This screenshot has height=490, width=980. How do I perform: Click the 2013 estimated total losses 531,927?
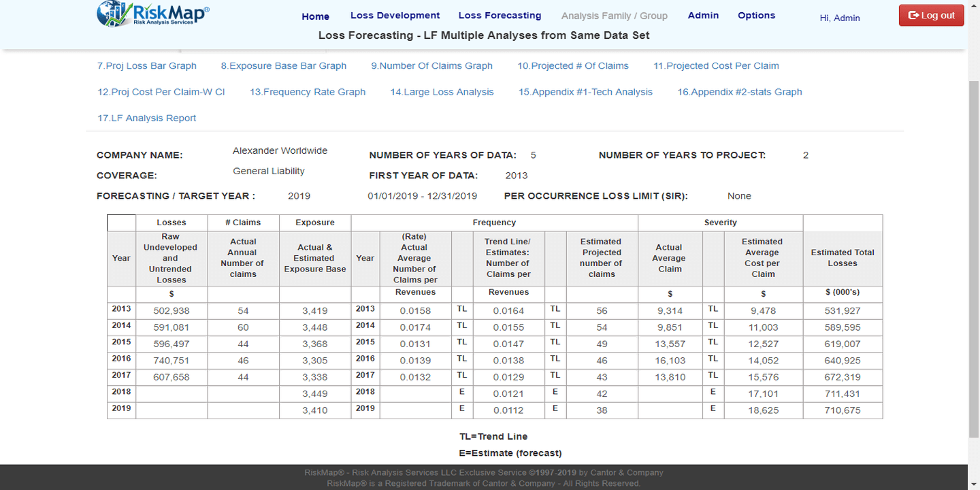click(843, 311)
